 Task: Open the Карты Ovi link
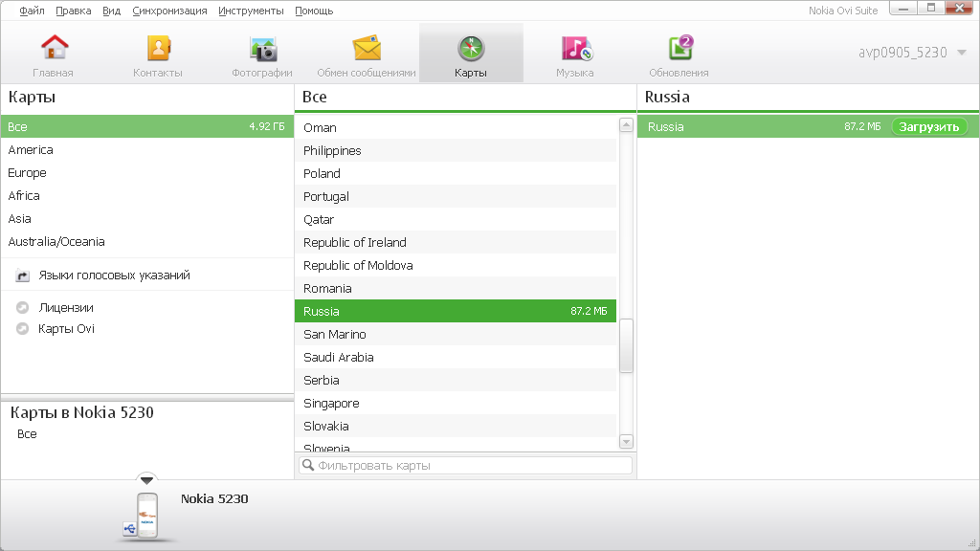pos(66,329)
